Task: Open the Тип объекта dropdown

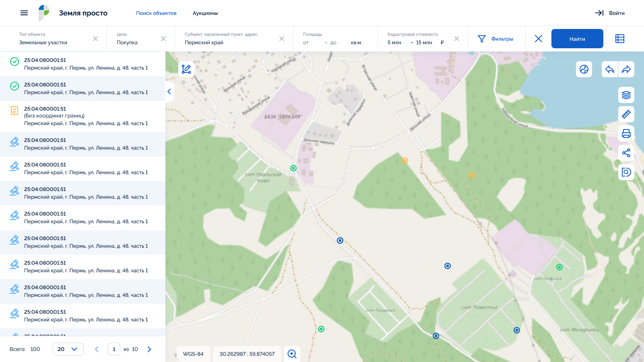Action: pyautogui.click(x=54, y=39)
